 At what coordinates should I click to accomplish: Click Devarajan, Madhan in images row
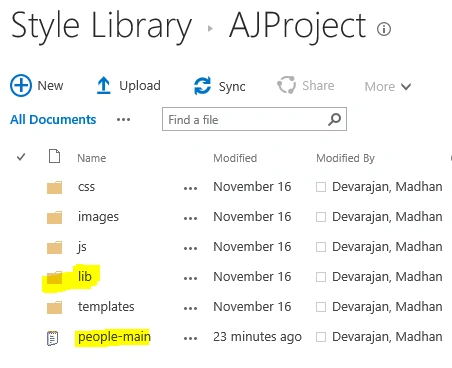point(387,217)
